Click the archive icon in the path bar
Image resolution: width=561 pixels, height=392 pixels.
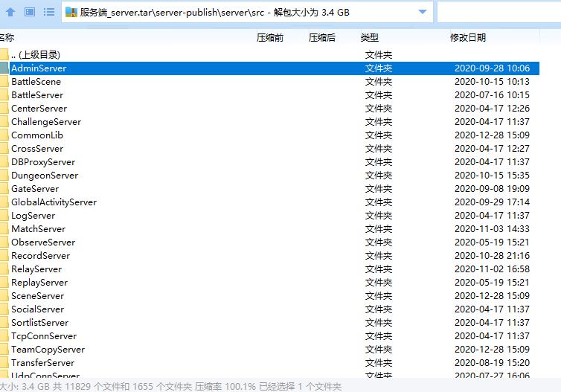point(71,12)
